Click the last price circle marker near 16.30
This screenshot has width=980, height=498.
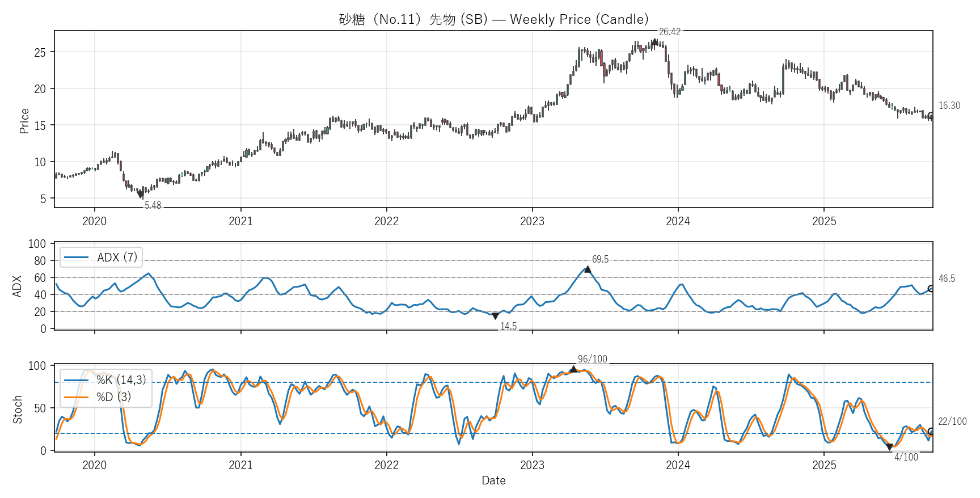931,116
